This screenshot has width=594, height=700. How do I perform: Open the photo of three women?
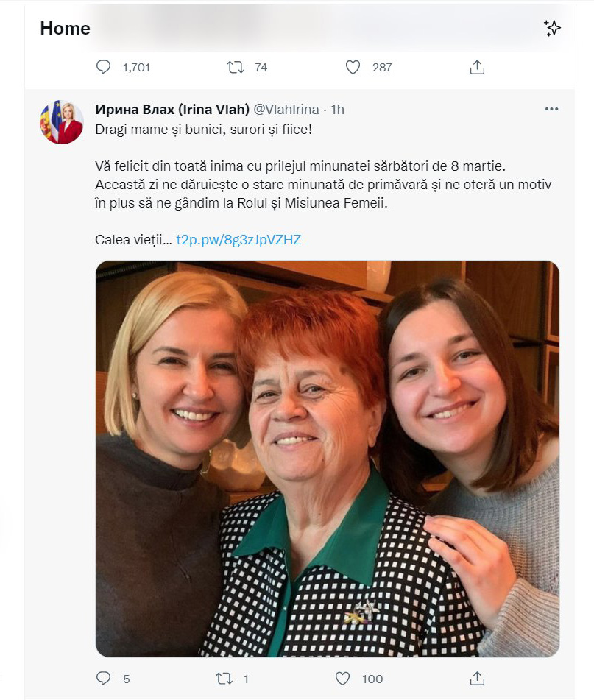(x=327, y=458)
